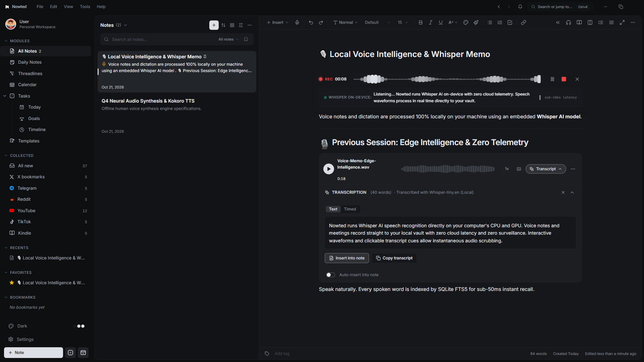Open the Tools menu

(x=85, y=7)
